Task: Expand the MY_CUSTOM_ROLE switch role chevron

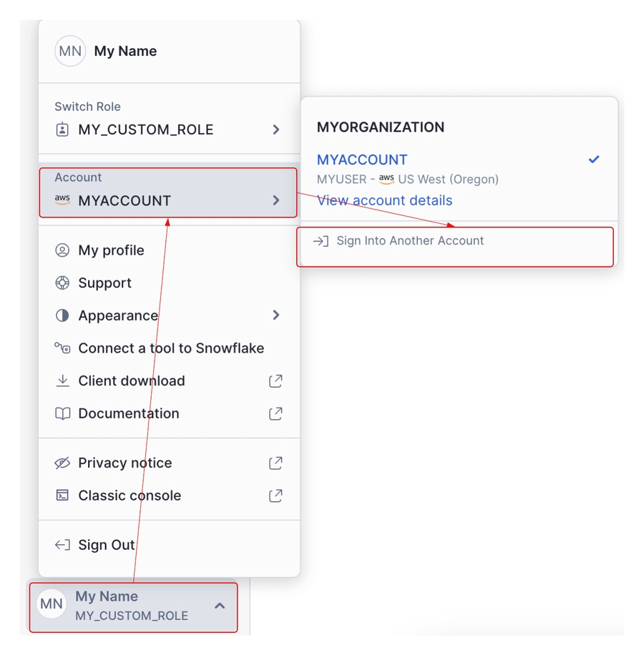Action: [275, 129]
